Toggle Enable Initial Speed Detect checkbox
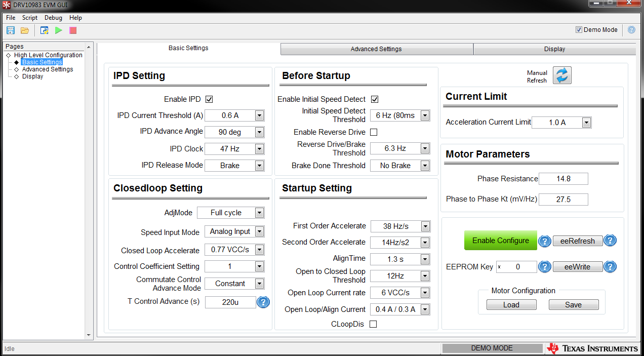 pos(375,99)
